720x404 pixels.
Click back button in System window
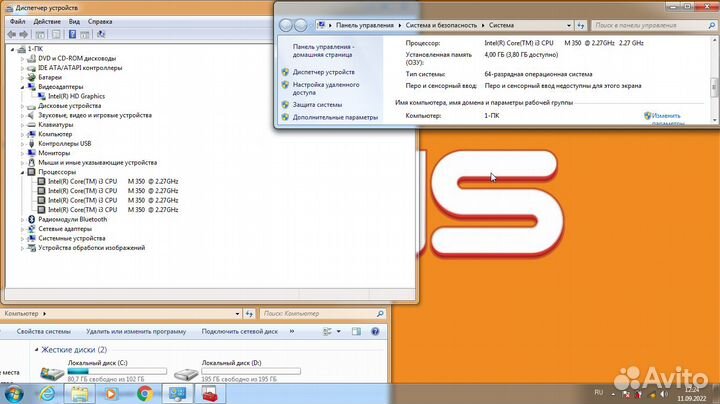[x=286, y=25]
